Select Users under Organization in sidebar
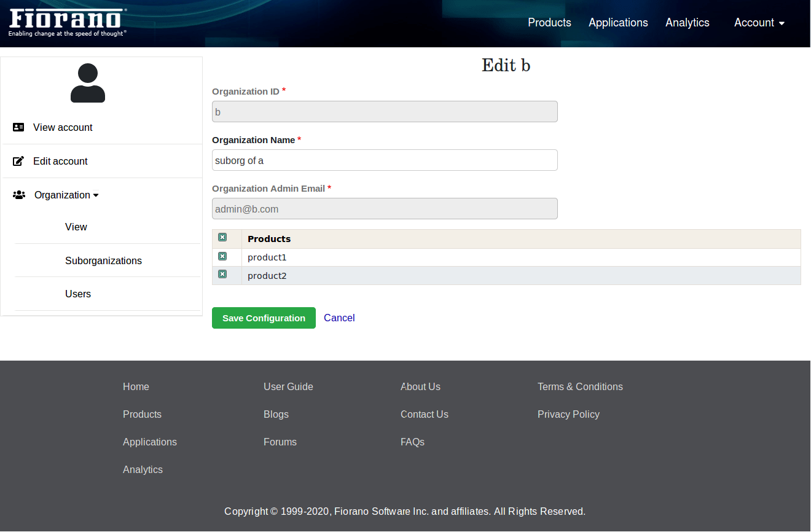 (x=78, y=294)
